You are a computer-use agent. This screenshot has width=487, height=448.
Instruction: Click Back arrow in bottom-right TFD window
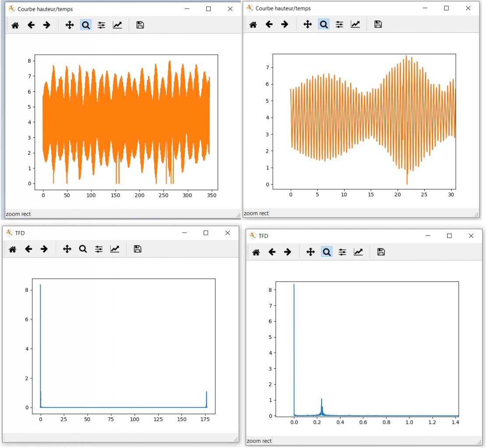tap(272, 252)
